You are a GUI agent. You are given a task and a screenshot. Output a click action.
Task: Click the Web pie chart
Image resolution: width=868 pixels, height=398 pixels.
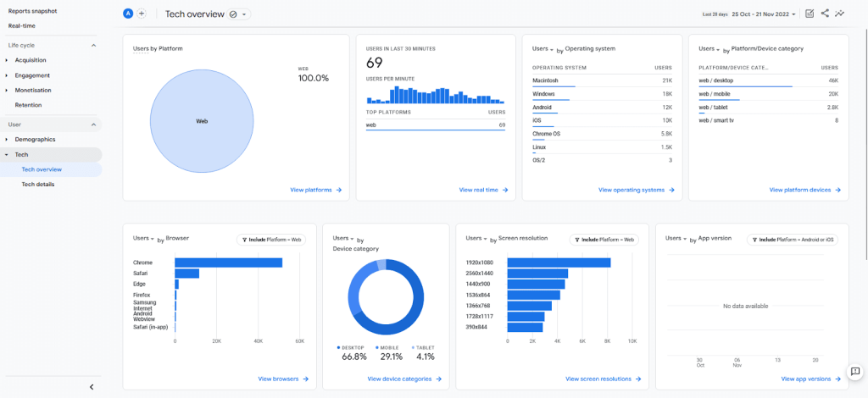[202, 121]
